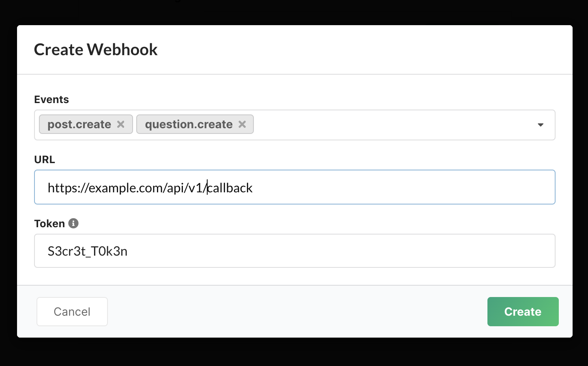This screenshot has width=588, height=366.
Task: Remove the question.create event tag
Action: point(242,125)
